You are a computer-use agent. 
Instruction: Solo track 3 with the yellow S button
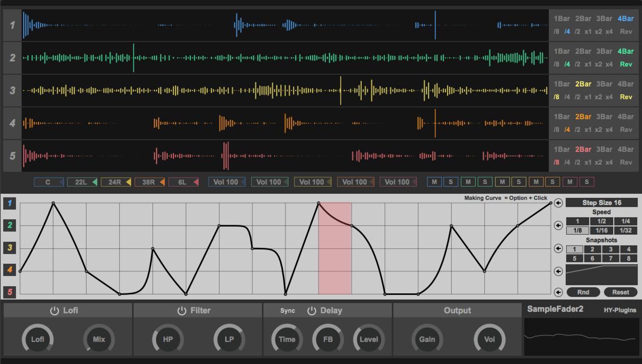click(518, 182)
